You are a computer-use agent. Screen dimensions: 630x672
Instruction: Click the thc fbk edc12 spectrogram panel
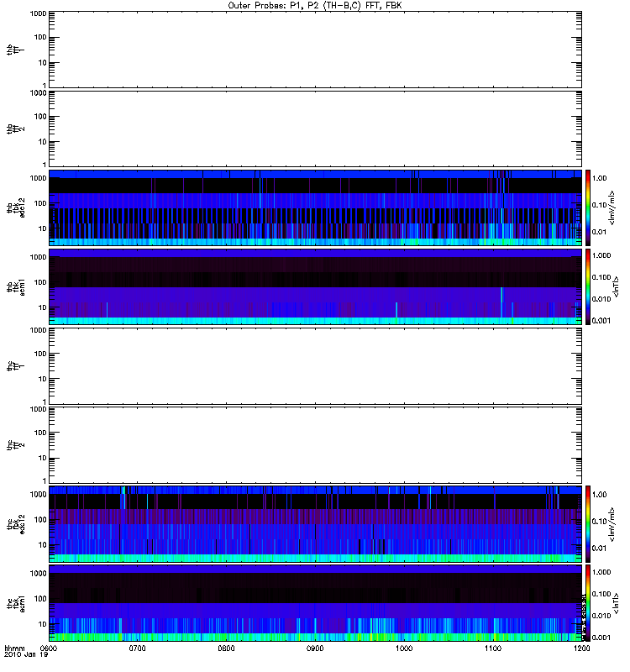click(315, 523)
